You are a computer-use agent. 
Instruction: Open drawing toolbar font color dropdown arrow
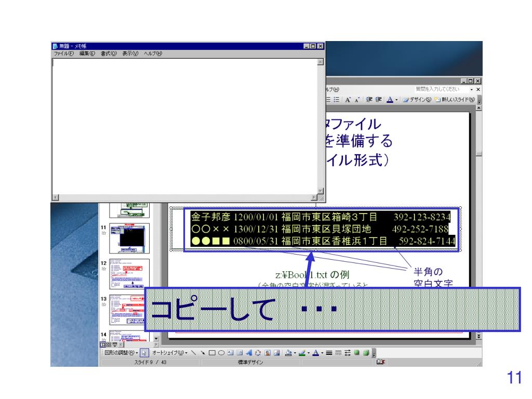(322, 353)
